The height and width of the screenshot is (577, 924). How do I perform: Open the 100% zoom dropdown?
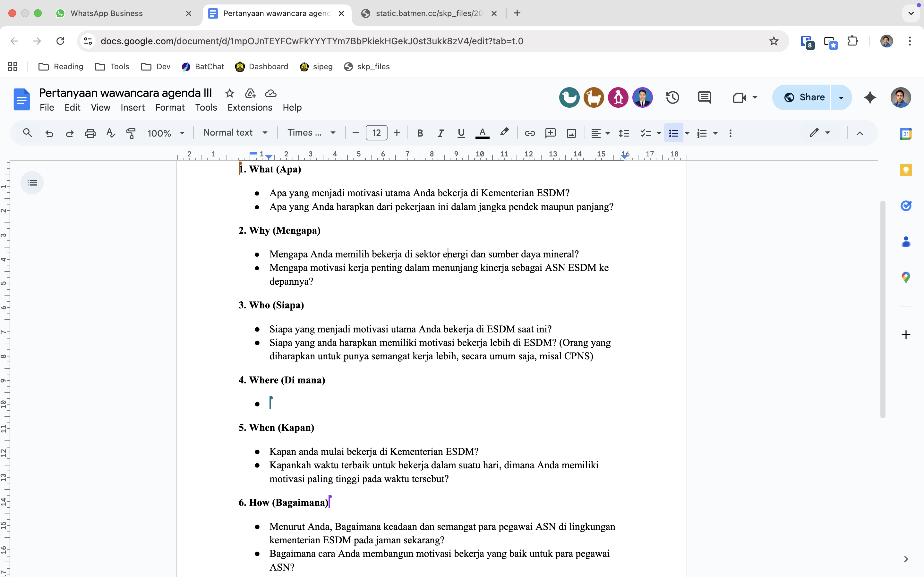pyautogui.click(x=166, y=133)
